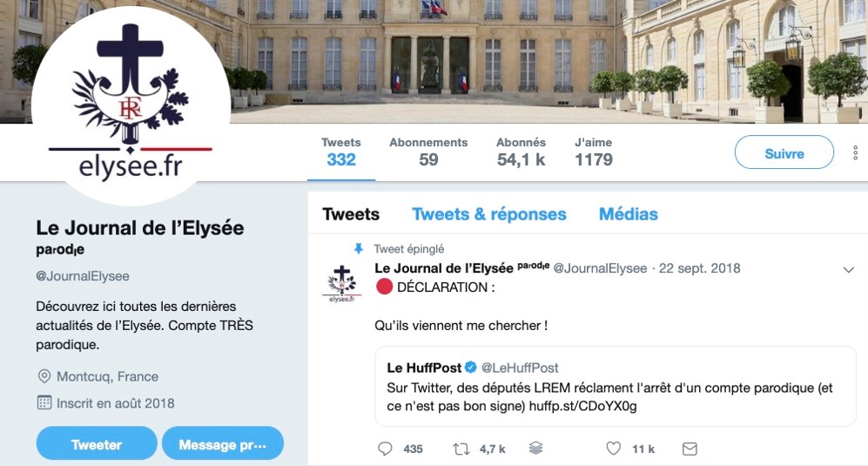This screenshot has height=466, width=868.
Task: Switch to Tweets & réponses tab
Action: [488, 214]
